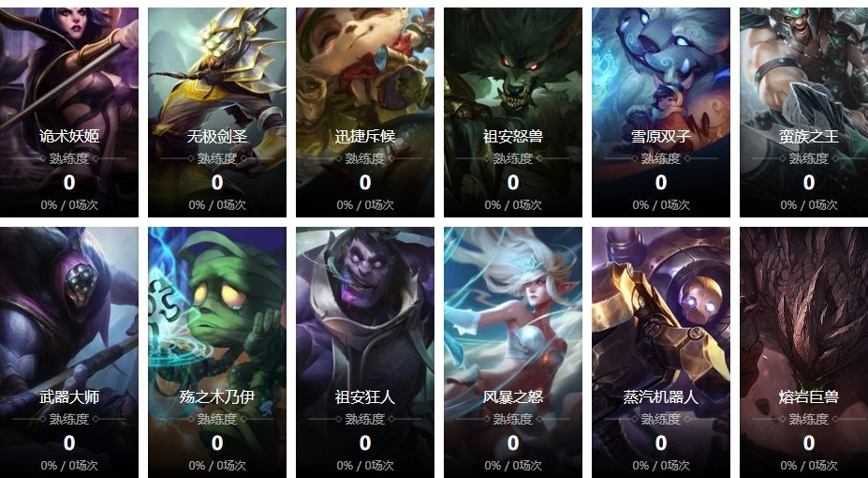Click the 祖安狂人 champion portrait
Screen dimensions: 868x478
coord(365,352)
